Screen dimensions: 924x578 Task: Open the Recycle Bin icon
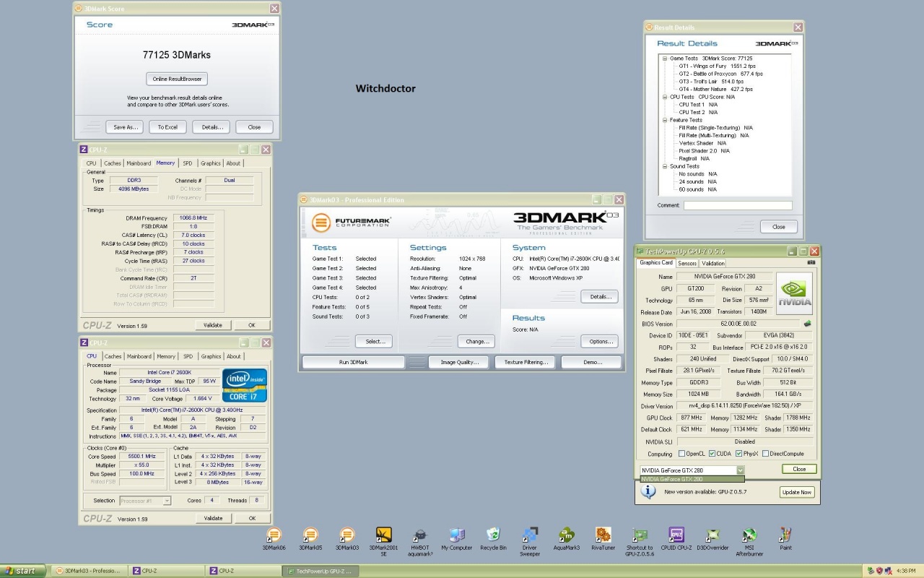coord(493,535)
